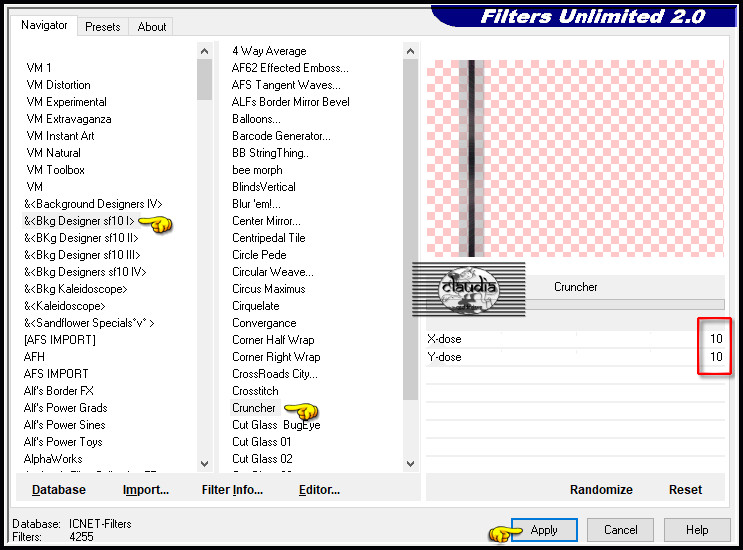Switch to the Navigator tab

[x=44, y=25]
